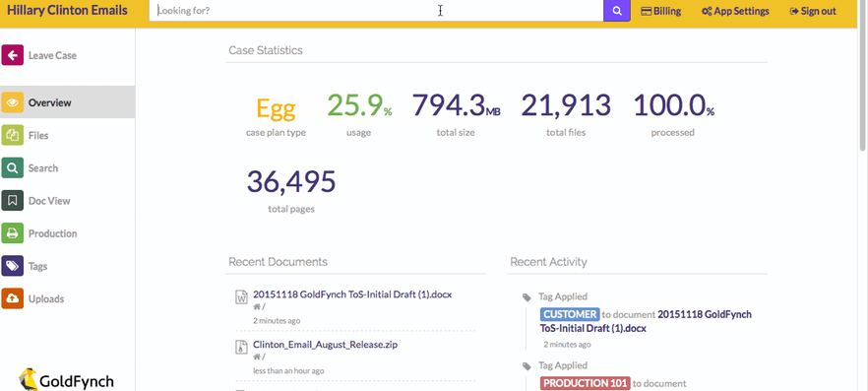Go to Files label in sidebar
Image resolution: width=868 pixels, height=391 pixels.
(x=38, y=135)
